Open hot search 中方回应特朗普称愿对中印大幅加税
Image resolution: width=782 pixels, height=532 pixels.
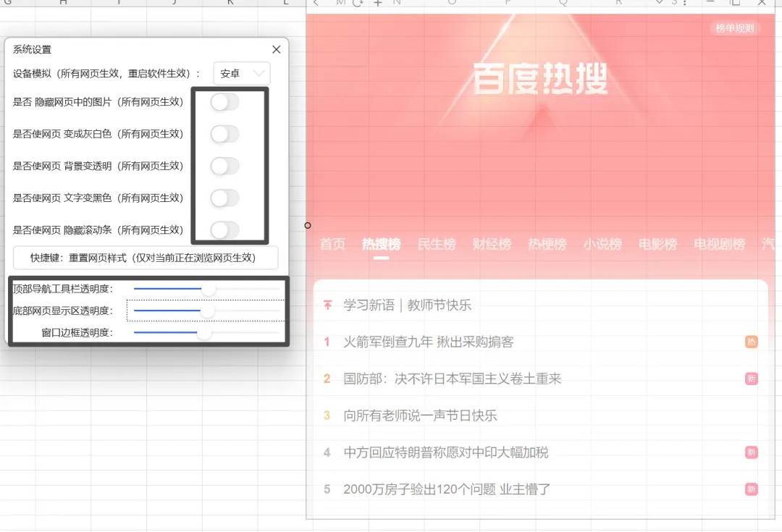tap(446, 452)
